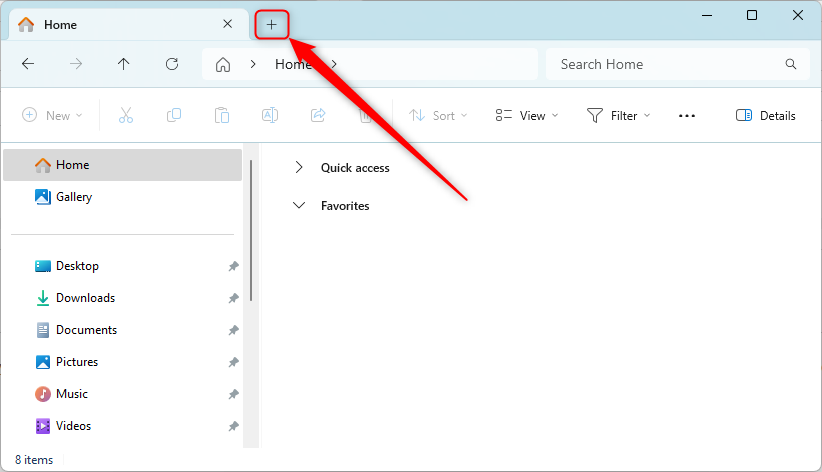Select Home in the navigation pane

point(122,165)
